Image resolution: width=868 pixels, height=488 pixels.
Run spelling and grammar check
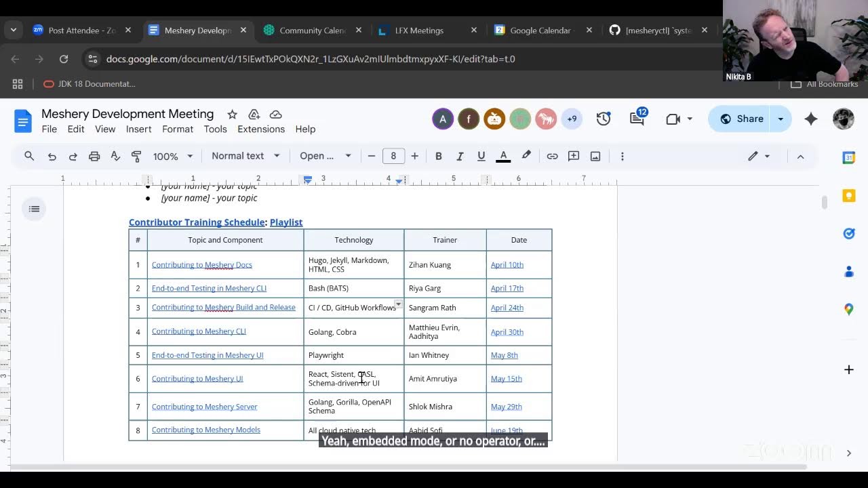(x=115, y=156)
